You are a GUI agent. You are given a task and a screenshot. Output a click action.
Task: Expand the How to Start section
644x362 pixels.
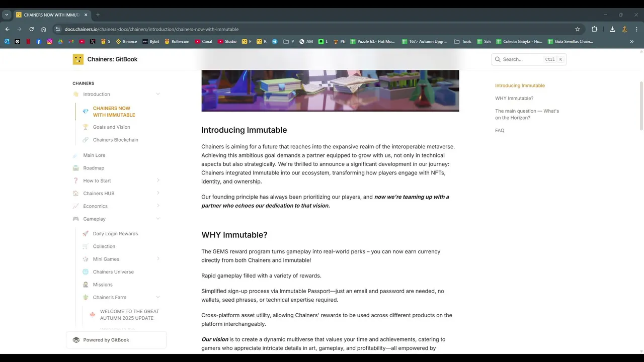(x=158, y=180)
